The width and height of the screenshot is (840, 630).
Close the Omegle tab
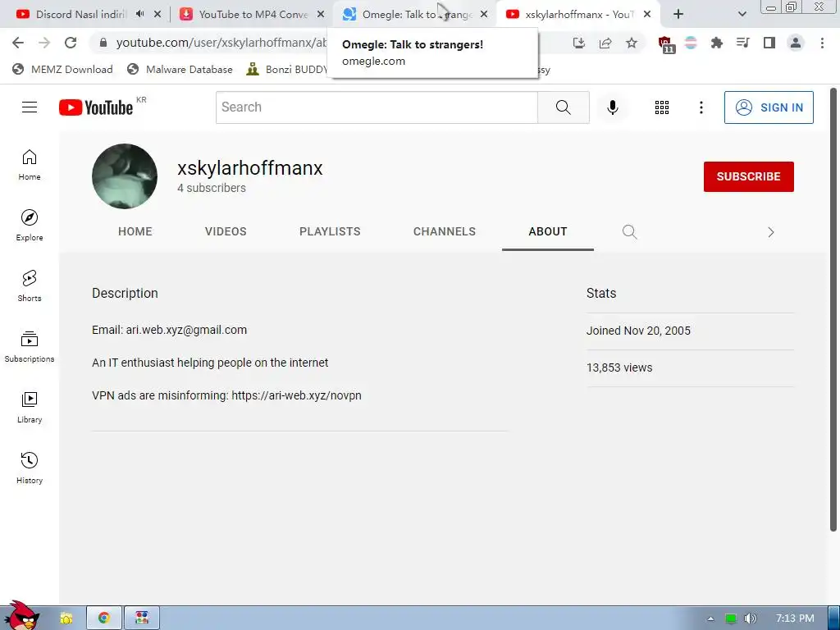click(x=484, y=15)
